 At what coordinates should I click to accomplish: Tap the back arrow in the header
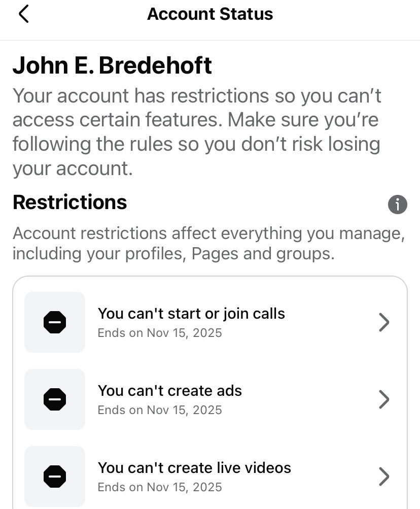pos(23,14)
